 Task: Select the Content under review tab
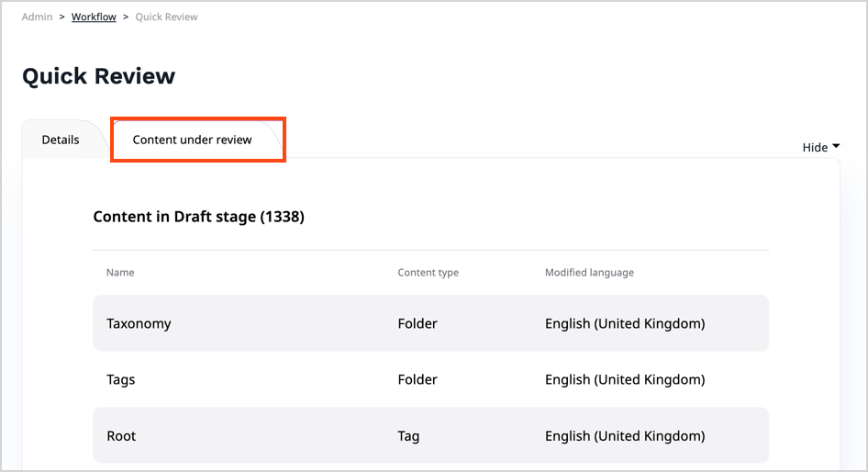coord(193,140)
